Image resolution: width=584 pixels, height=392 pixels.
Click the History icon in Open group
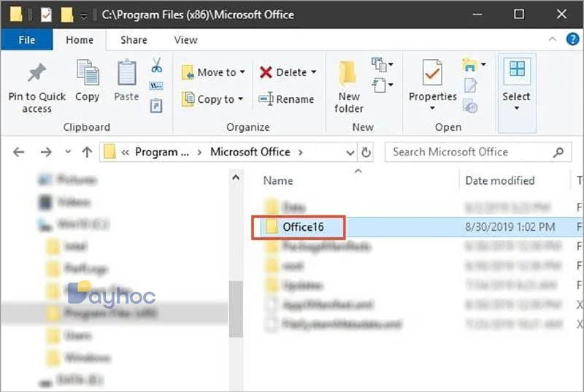coord(470,107)
